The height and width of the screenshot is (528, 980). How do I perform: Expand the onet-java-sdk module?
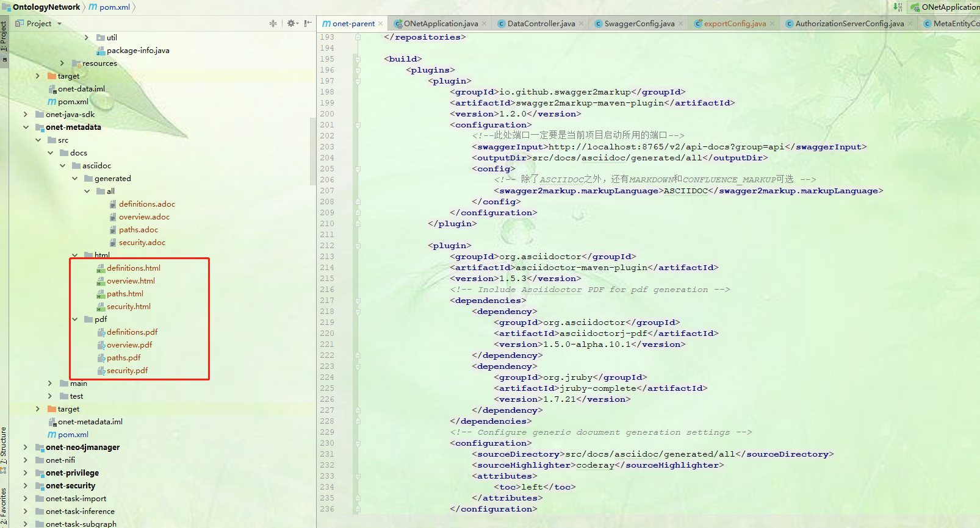(x=26, y=115)
